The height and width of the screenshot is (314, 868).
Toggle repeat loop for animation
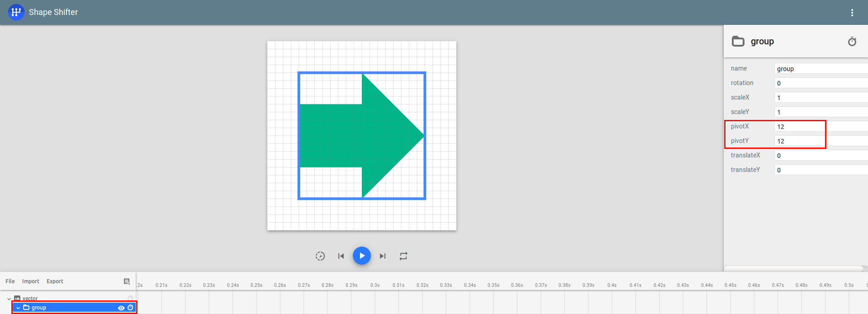pos(403,256)
